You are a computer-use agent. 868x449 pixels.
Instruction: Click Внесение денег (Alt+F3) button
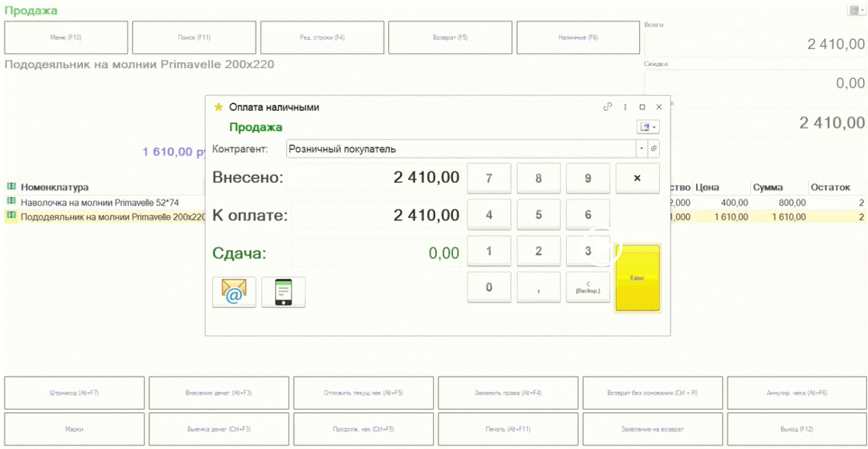click(x=219, y=393)
